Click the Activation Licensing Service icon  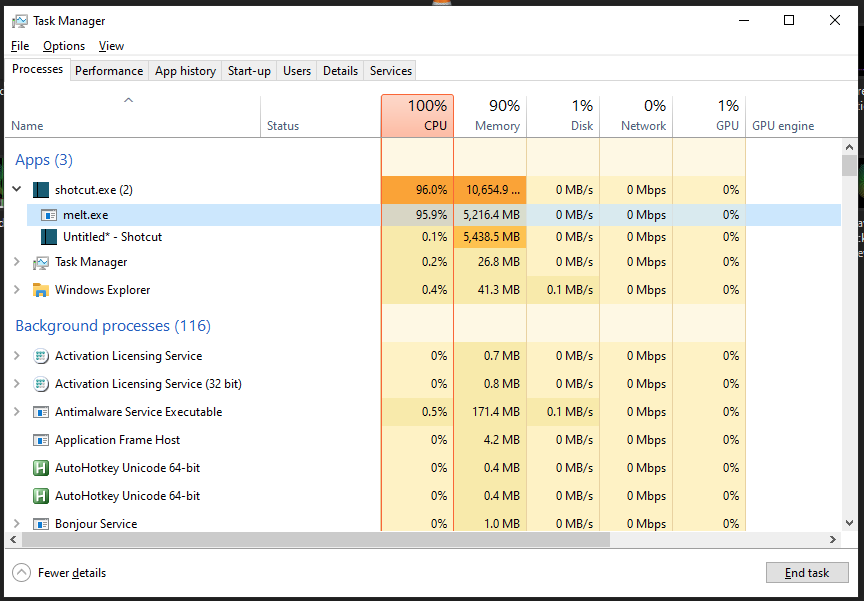pyautogui.click(x=41, y=355)
